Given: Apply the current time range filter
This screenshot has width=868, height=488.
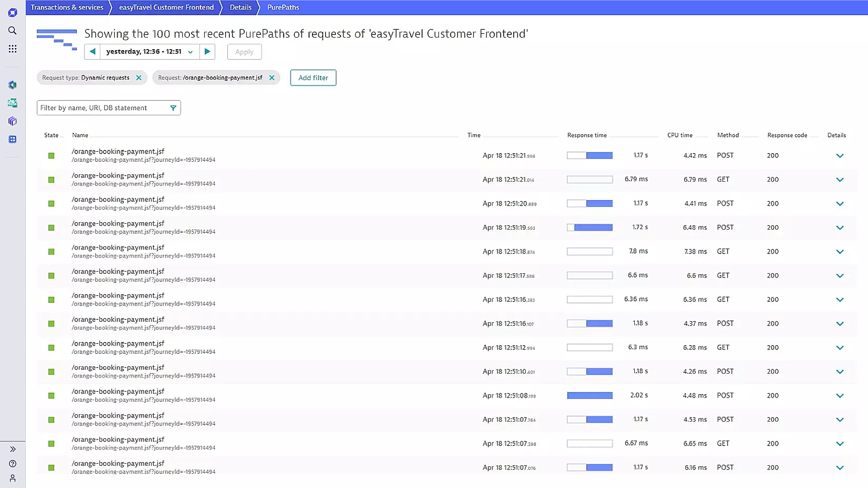Looking at the screenshot, I should (x=244, y=52).
